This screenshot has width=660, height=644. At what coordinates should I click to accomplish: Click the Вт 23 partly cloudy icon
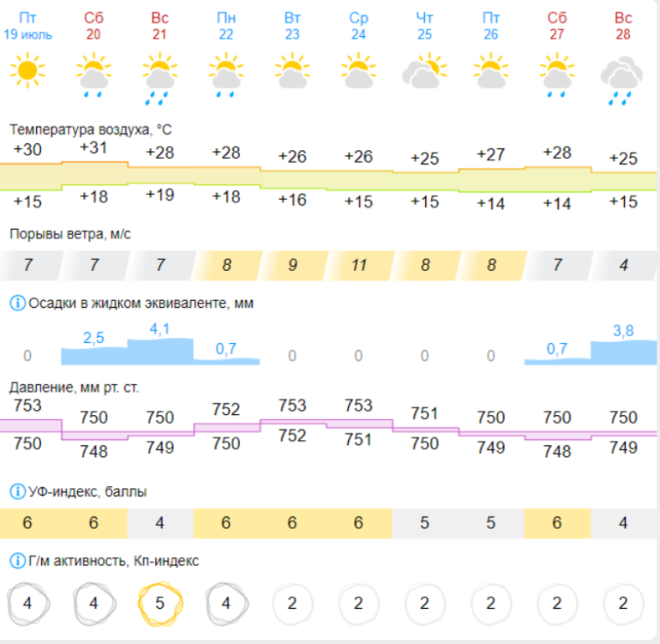point(292,71)
